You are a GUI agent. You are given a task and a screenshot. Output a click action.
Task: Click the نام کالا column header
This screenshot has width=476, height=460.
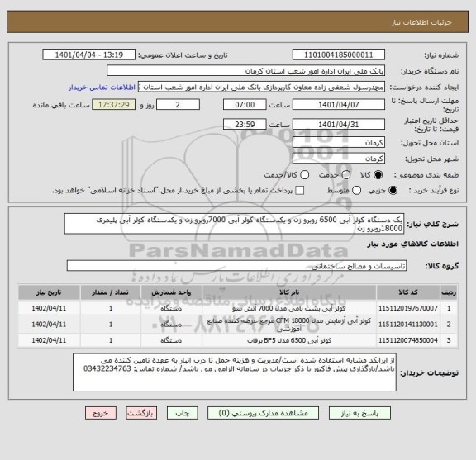pyautogui.click(x=289, y=292)
